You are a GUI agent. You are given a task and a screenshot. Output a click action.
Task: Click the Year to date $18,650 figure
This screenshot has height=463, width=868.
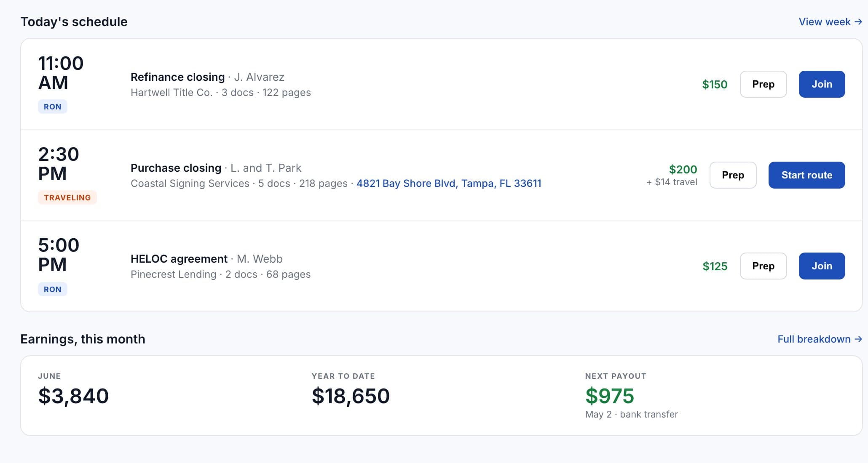click(351, 396)
